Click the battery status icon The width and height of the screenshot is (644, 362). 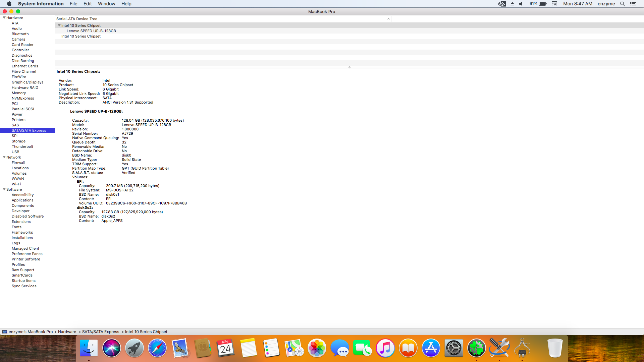543,4
